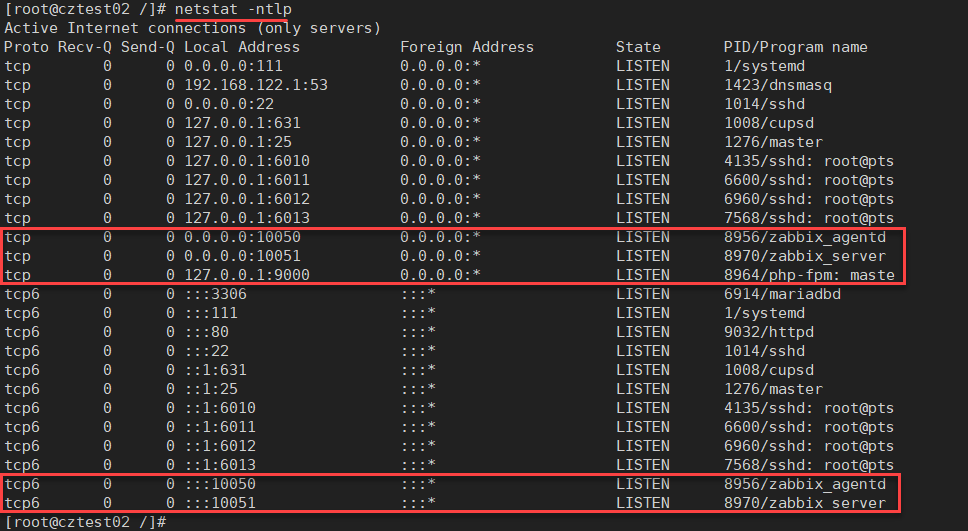Image resolution: width=968 pixels, height=531 pixels.
Task: Select local address 127.0.0.1:6012
Action: pos(247,199)
